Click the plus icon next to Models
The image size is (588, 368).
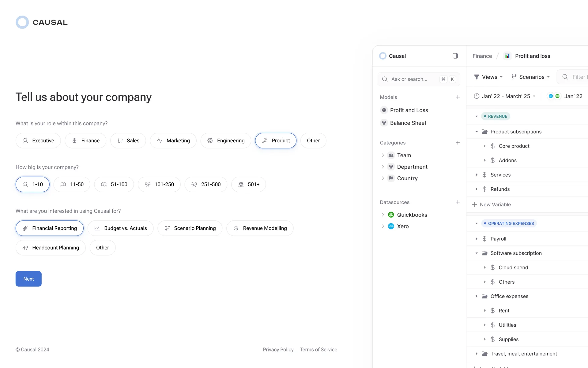458,97
